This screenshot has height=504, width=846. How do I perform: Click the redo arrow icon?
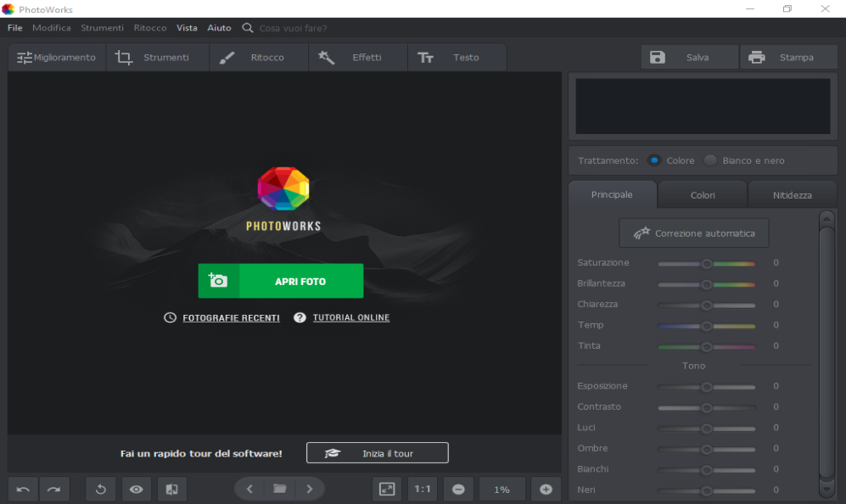pyautogui.click(x=54, y=490)
